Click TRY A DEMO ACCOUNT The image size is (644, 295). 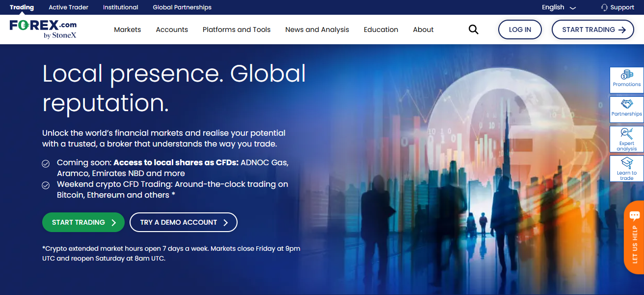[x=183, y=222]
